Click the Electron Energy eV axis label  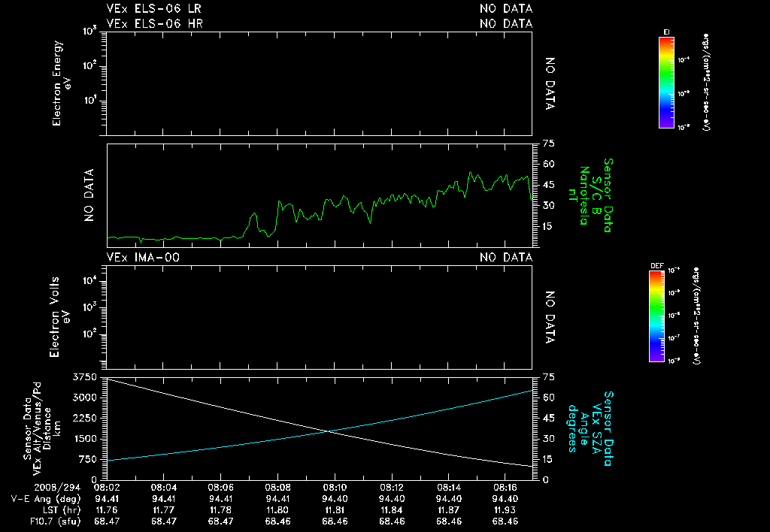[62, 83]
